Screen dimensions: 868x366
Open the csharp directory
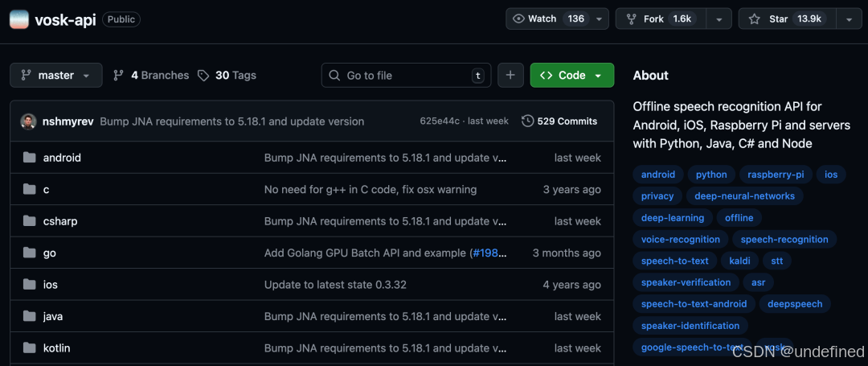[60, 221]
